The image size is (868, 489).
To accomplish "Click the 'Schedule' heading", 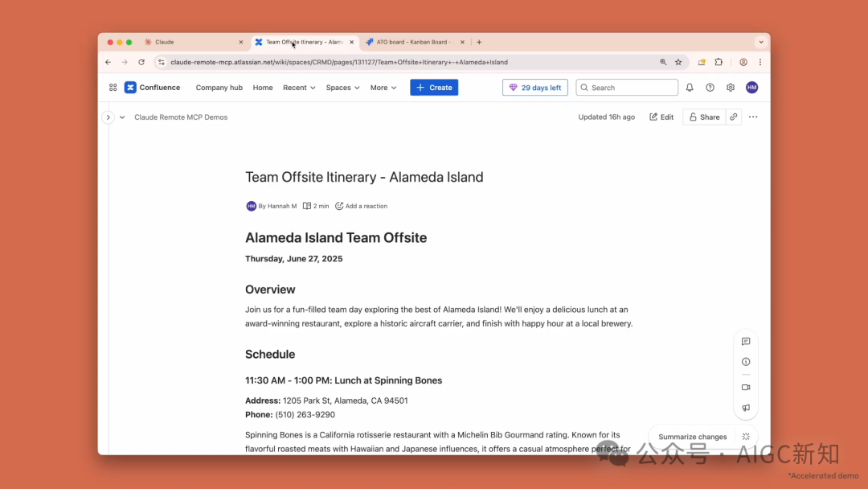I will [270, 355].
